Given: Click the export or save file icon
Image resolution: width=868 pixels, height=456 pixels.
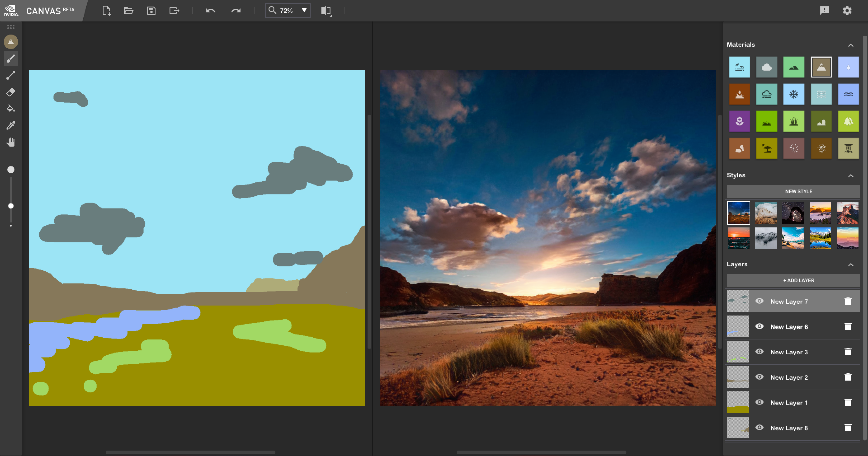Looking at the screenshot, I should [175, 10].
